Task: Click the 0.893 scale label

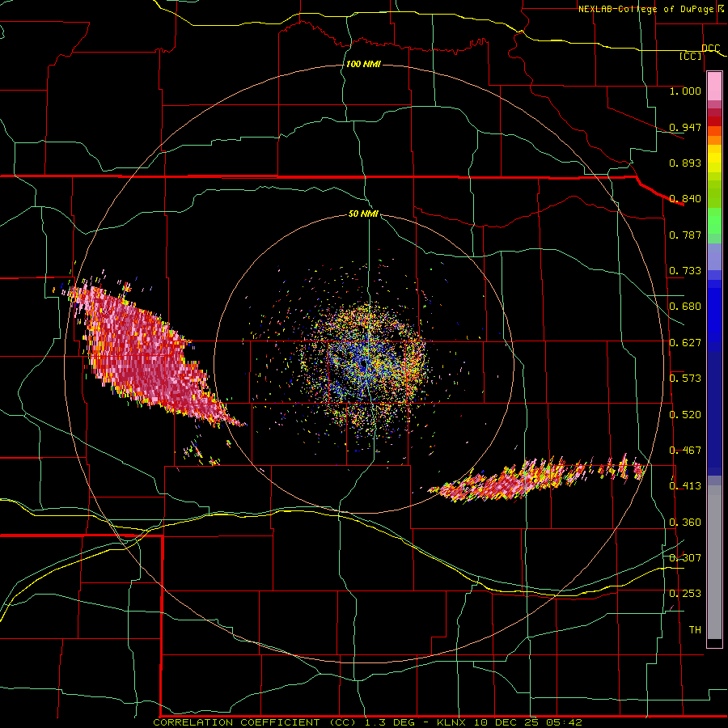Action: pyautogui.click(x=685, y=163)
